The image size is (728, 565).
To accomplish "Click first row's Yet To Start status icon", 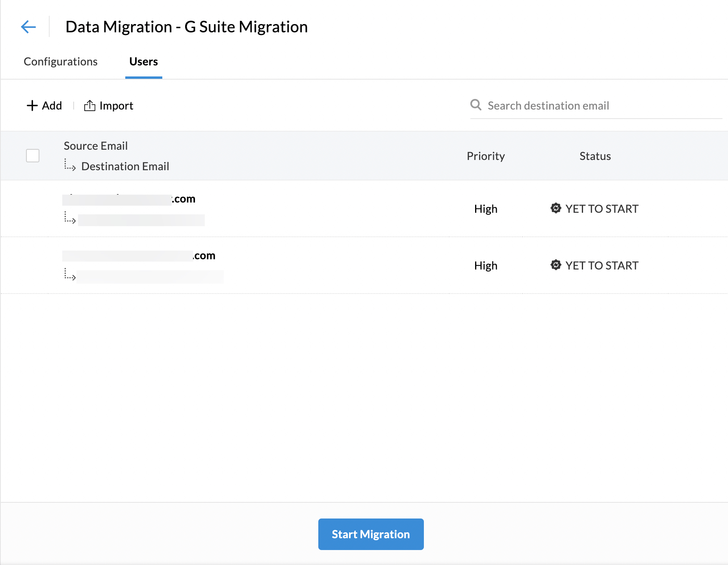I will [556, 208].
